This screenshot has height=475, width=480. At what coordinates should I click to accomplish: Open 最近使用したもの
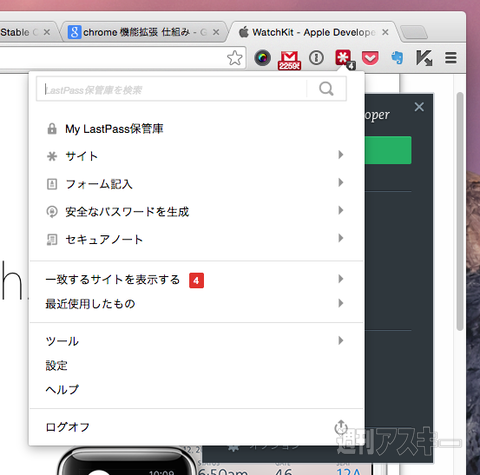click(196, 304)
